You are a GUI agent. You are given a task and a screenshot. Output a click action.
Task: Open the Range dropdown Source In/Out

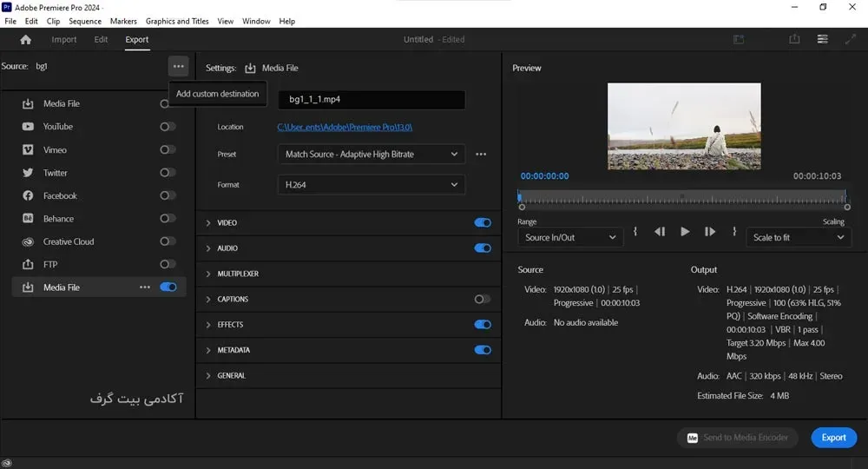pyautogui.click(x=570, y=238)
